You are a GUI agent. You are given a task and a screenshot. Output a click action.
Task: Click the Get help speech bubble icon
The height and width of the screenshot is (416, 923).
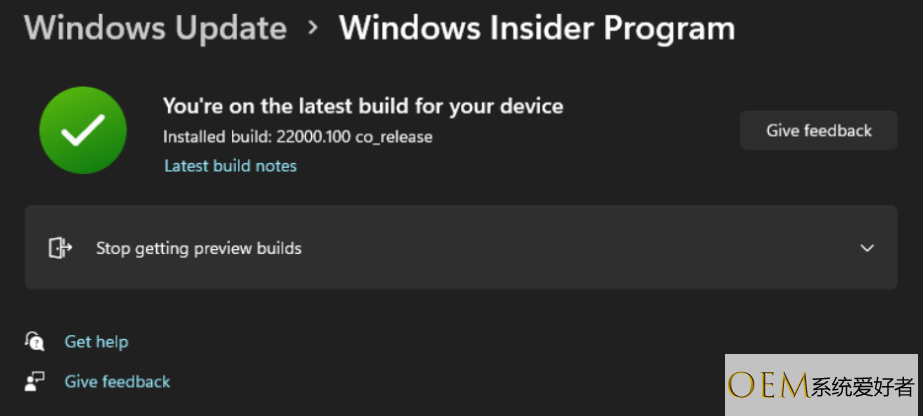point(35,342)
